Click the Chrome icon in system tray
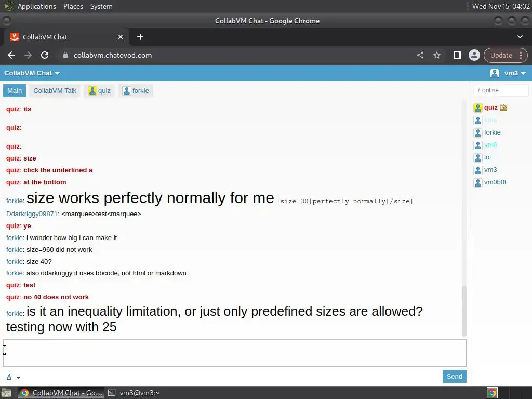The width and height of the screenshot is (532, 399). click(x=492, y=393)
